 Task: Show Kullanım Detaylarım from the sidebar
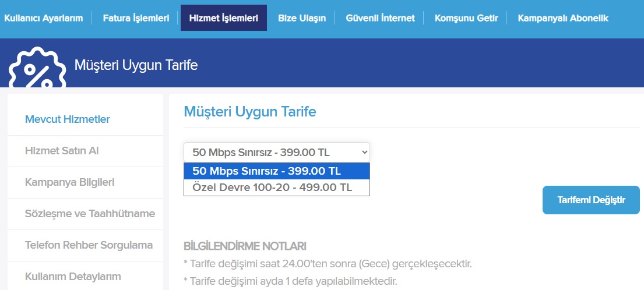[x=73, y=277]
